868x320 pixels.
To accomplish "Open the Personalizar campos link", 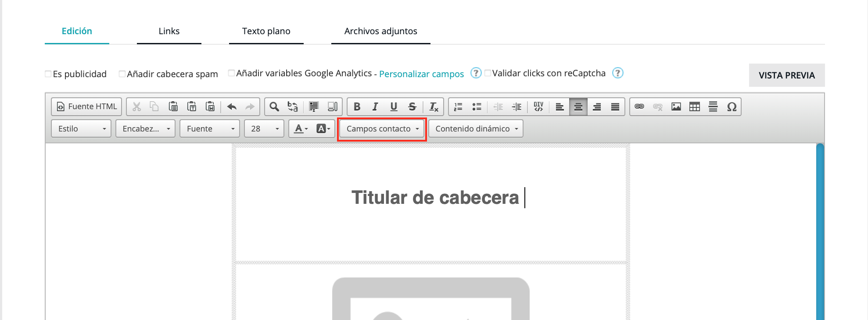I will [421, 74].
